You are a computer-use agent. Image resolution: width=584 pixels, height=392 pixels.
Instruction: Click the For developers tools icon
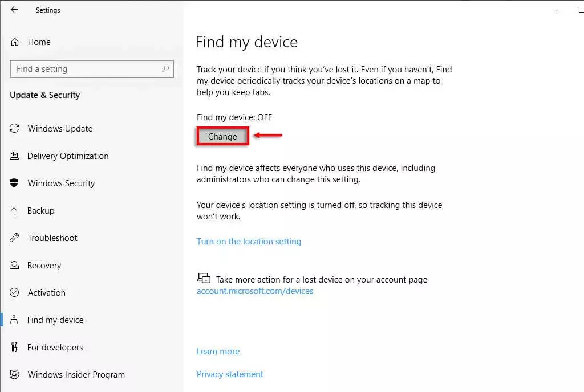pyautogui.click(x=14, y=347)
